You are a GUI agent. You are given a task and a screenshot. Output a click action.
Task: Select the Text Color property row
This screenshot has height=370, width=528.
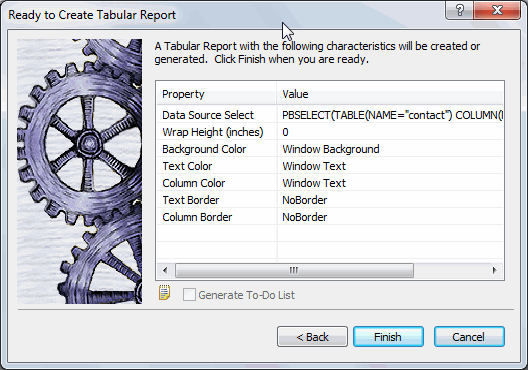(330, 166)
